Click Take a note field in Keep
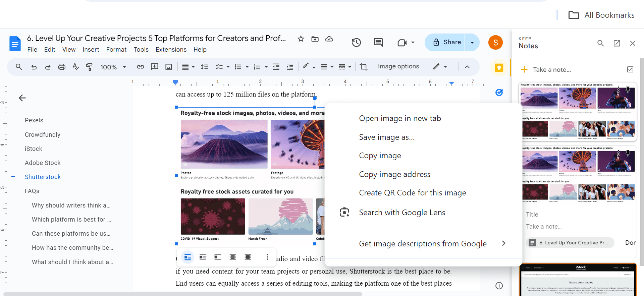The height and width of the screenshot is (296, 644). coord(552,70)
